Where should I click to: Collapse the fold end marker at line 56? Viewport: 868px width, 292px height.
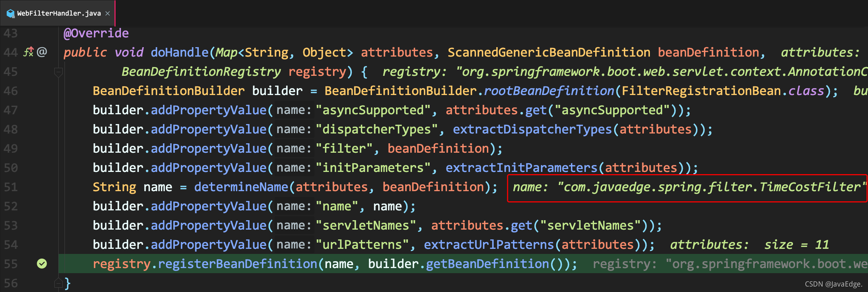tap(58, 283)
